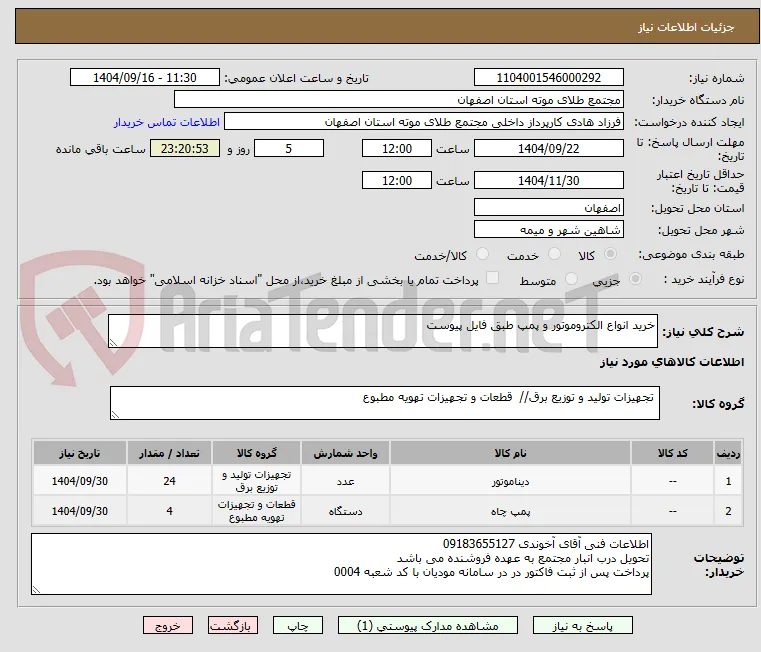Select the خدمت radio button

(554, 254)
